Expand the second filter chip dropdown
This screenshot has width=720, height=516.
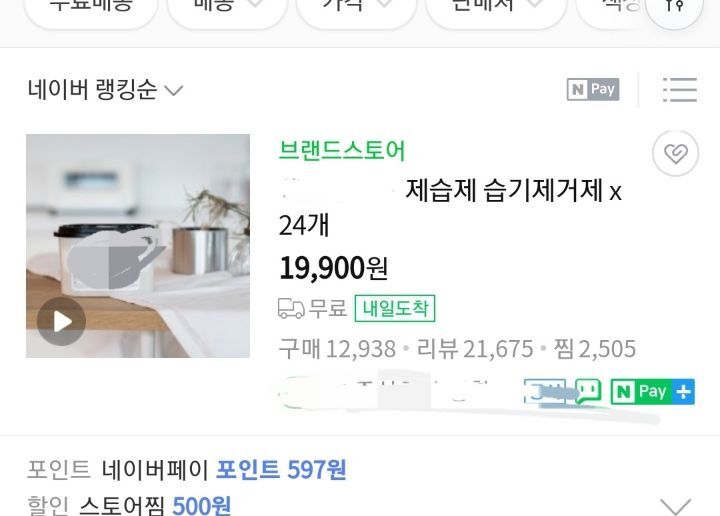[x=227, y=10]
